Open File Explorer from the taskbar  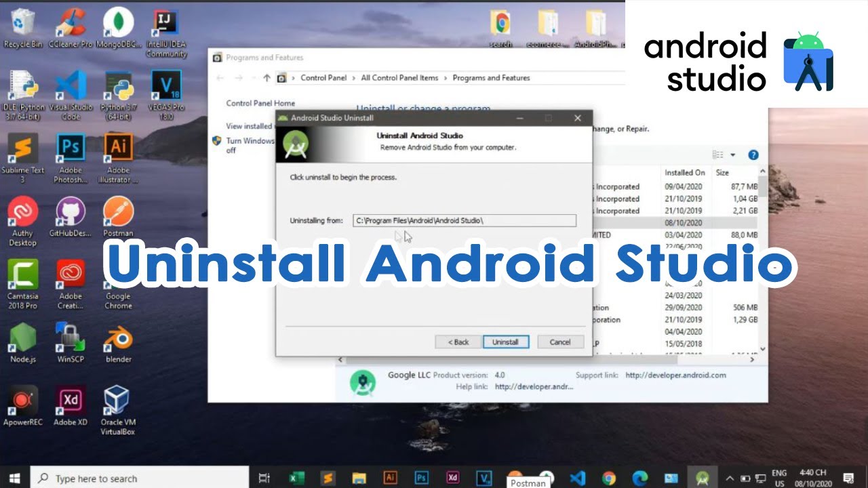359,478
